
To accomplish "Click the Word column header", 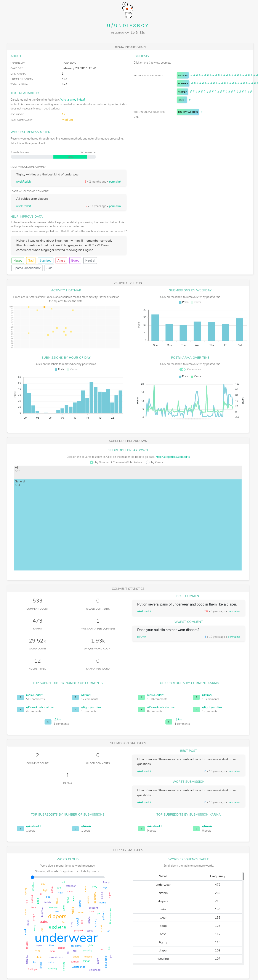I will (x=163, y=876).
